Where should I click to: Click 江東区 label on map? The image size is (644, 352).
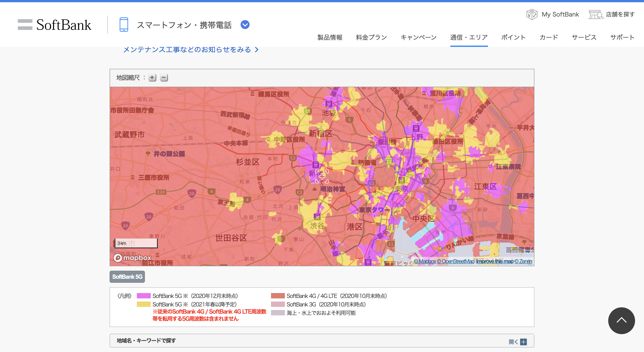click(x=485, y=186)
